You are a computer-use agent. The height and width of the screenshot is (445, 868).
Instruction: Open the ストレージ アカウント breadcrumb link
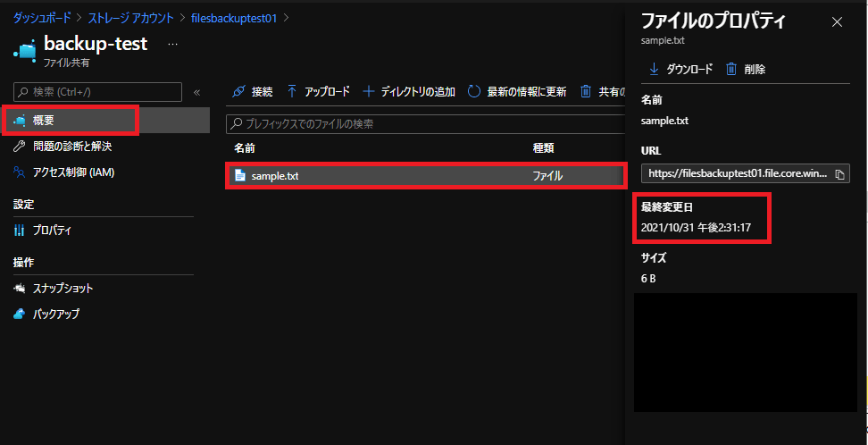[x=130, y=18]
